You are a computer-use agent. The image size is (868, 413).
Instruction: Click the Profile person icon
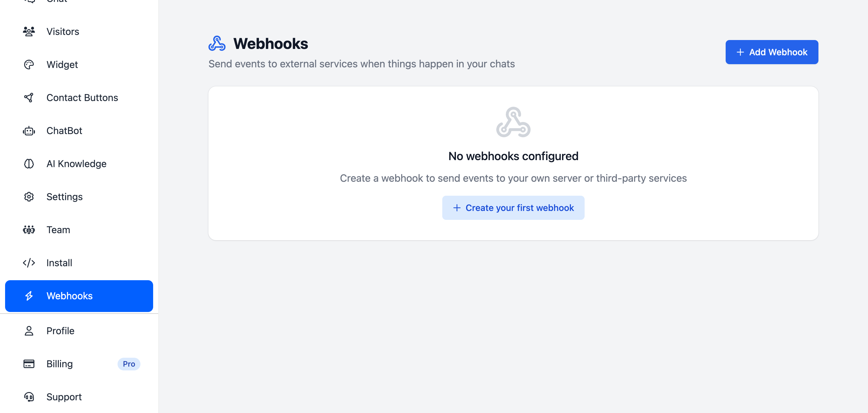click(x=29, y=331)
